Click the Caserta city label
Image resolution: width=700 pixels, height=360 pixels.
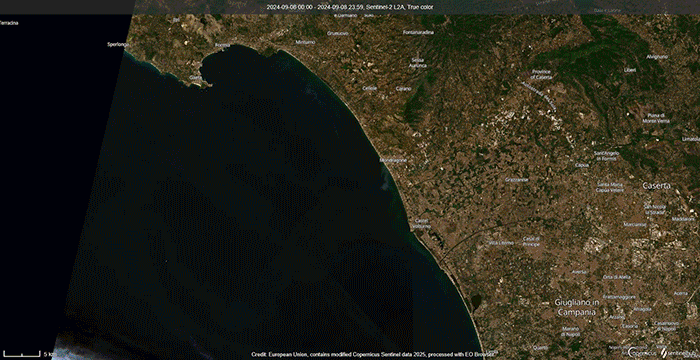[656, 185]
